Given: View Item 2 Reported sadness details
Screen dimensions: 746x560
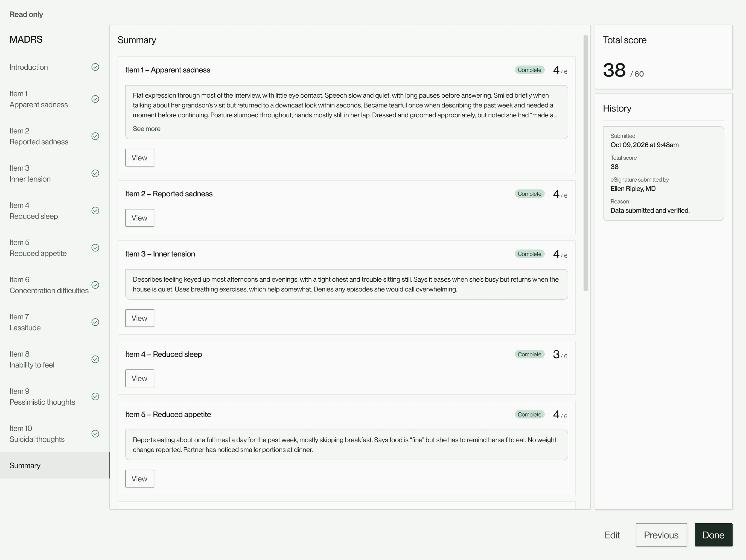Looking at the screenshot, I should 140,218.
